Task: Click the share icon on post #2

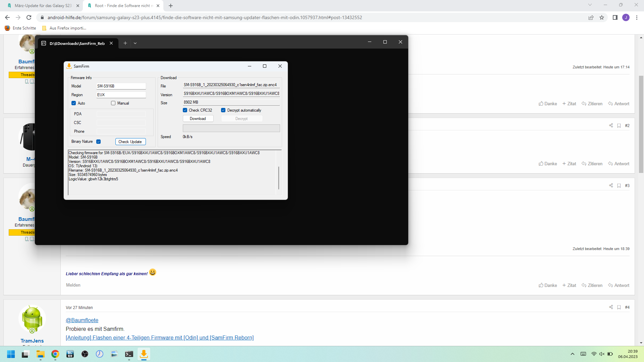Action: (611, 125)
